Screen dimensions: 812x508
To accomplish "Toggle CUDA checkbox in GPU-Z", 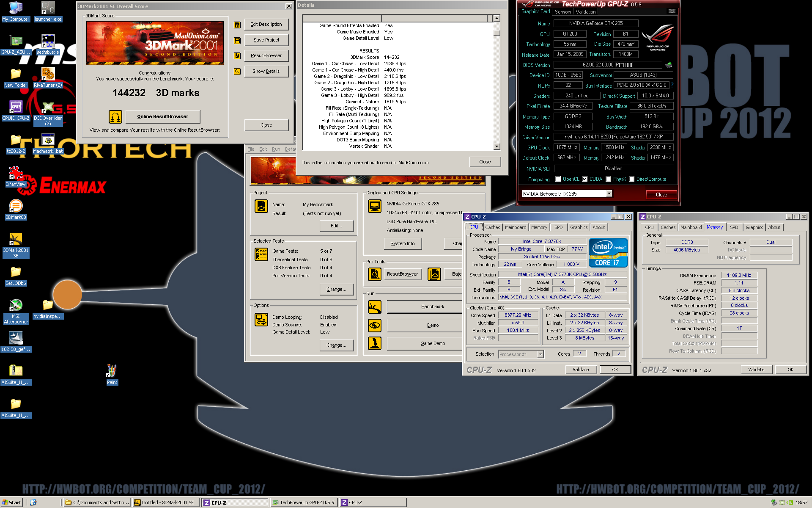I will pyautogui.click(x=584, y=179).
